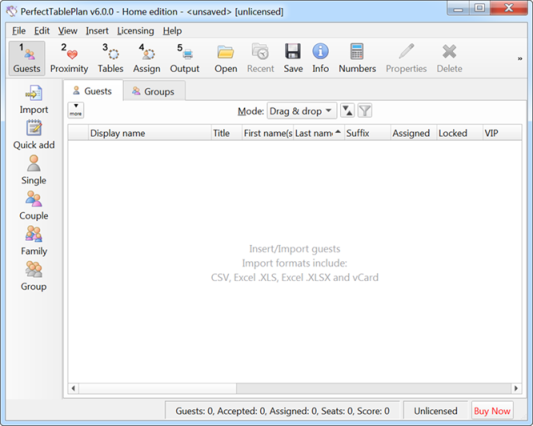
Task: Click the Recent files icon
Action: [x=260, y=58]
